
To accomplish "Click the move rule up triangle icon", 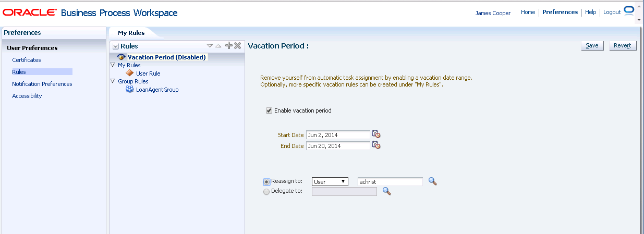I will tap(218, 46).
